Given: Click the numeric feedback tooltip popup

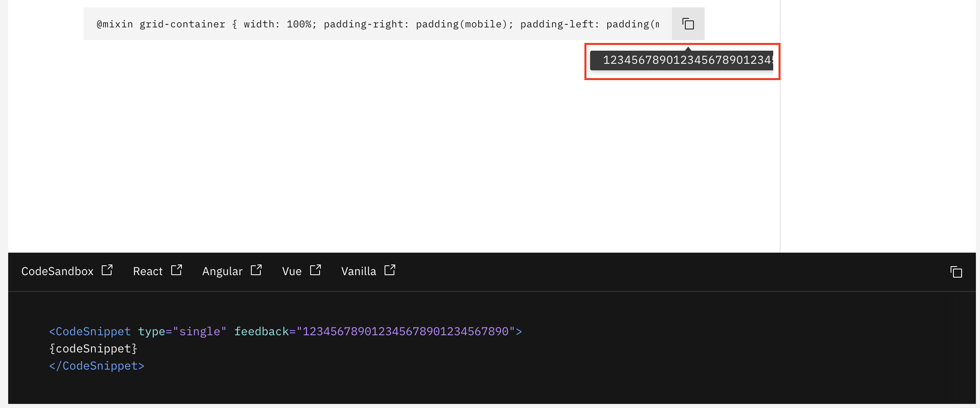Looking at the screenshot, I should (x=682, y=61).
